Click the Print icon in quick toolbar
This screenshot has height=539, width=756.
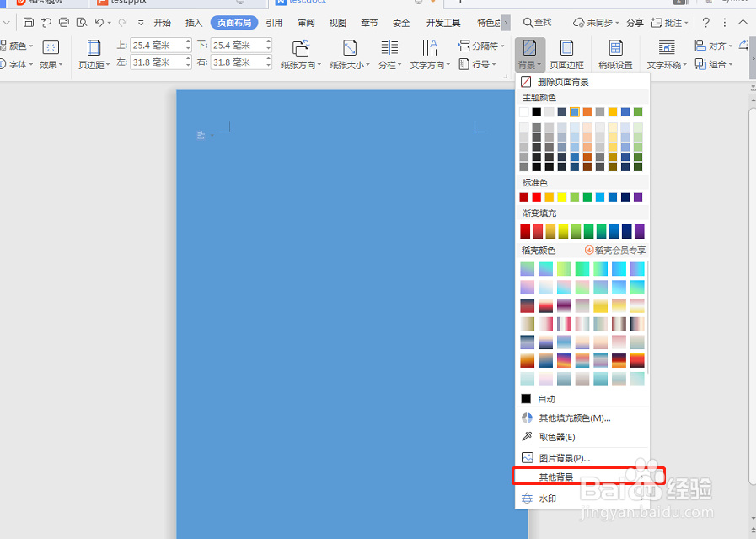(x=64, y=22)
